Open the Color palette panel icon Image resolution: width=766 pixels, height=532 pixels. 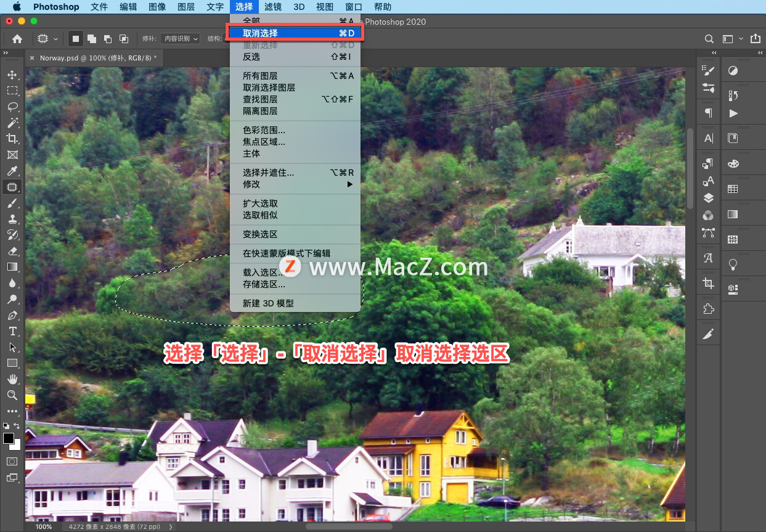733,163
